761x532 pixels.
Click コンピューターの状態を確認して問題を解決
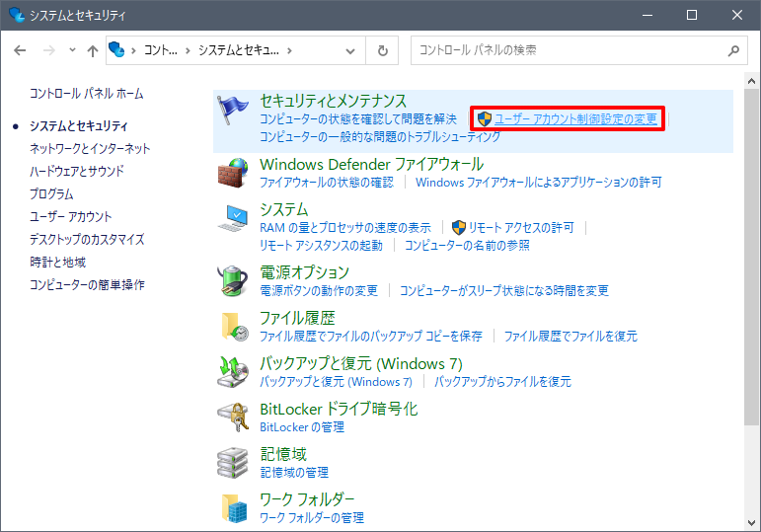[x=358, y=118]
